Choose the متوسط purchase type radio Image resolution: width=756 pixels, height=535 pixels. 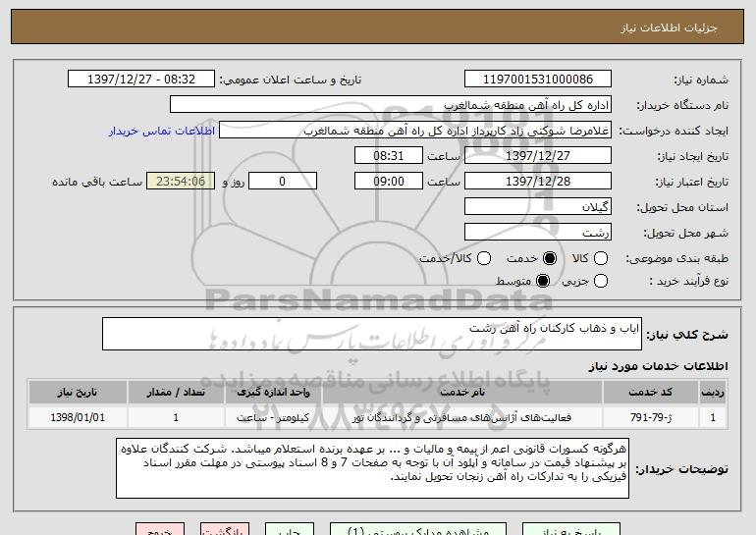[x=543, y=281]
